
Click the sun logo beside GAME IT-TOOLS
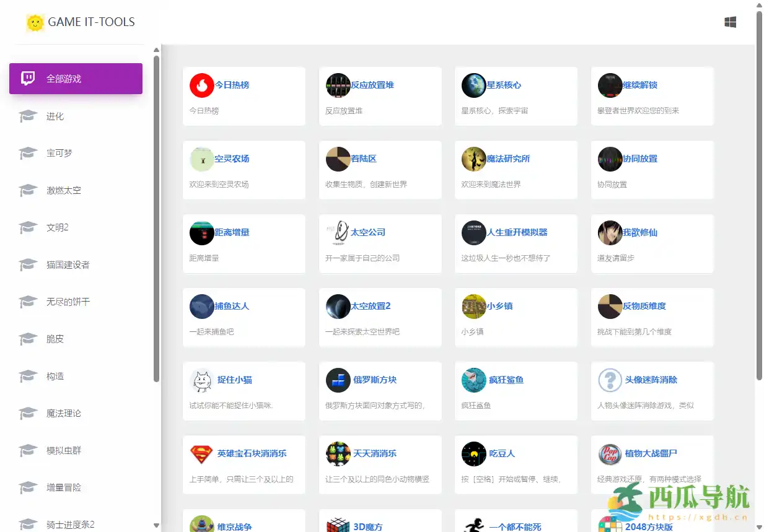(35, 23)
